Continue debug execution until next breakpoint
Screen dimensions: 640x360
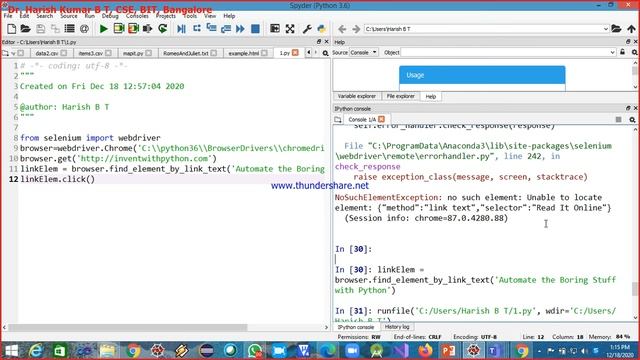[240, 29]
